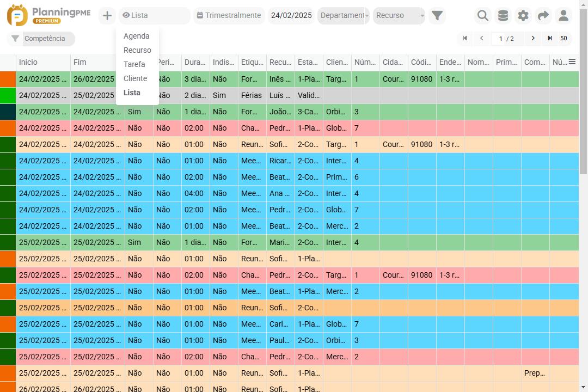Click the Luís resource cell

click(x=280, y=95)
